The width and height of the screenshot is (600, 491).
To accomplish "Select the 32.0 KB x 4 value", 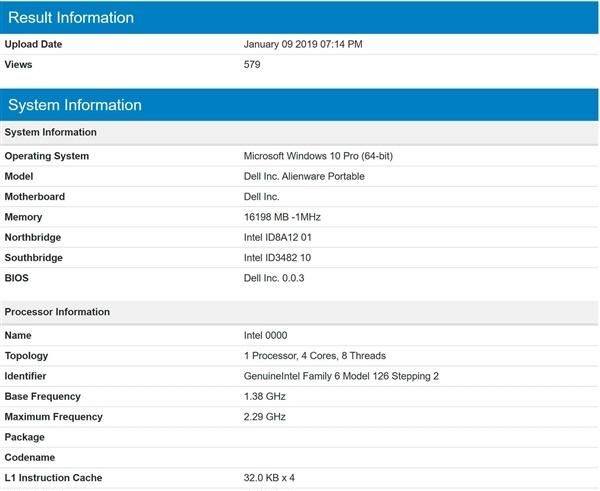I will [x=269, y=478].
